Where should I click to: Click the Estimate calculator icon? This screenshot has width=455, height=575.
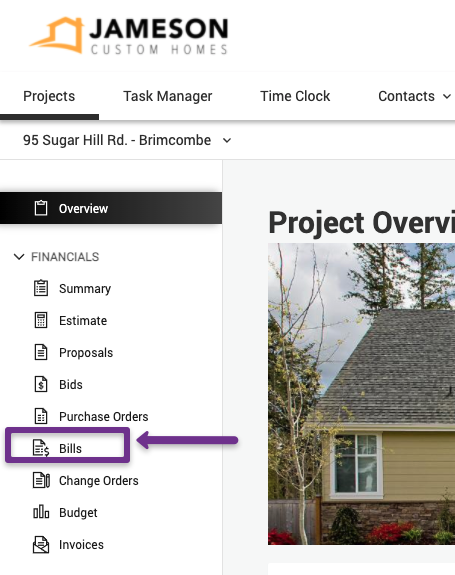(x=41, y=320)
